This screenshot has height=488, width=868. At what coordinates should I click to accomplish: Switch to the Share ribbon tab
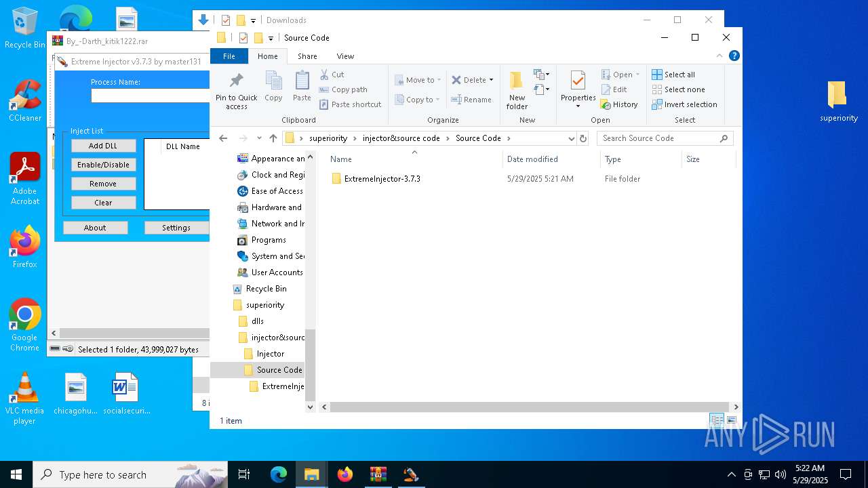point(307,56)
